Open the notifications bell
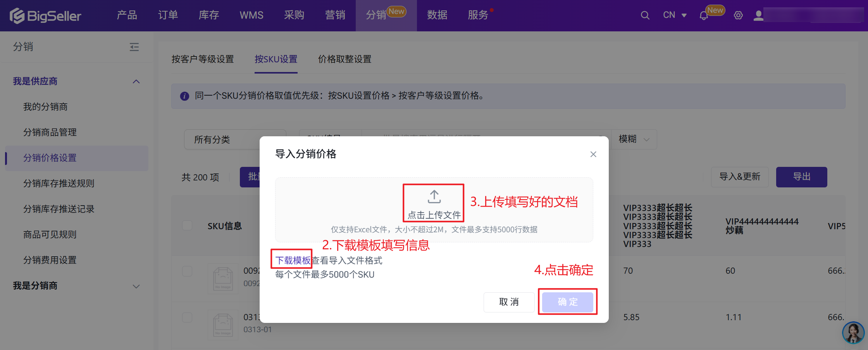 click(704, 15)
